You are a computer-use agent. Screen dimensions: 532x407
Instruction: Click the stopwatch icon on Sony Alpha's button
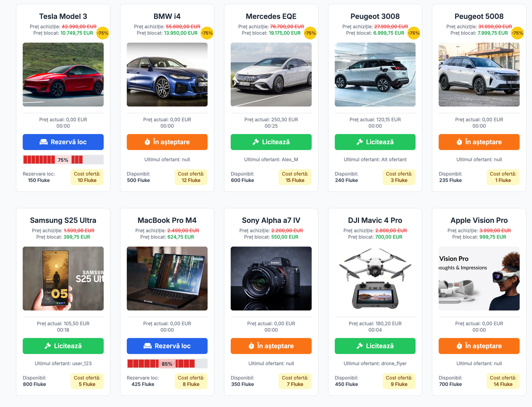pyautogui.click(x=251, y=346)
